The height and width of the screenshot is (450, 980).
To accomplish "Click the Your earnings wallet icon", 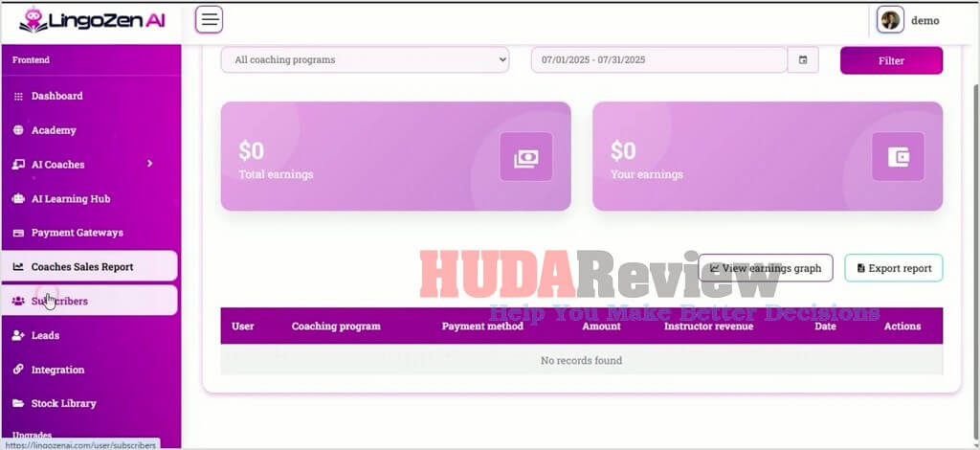I will click(x=898, y=157).
